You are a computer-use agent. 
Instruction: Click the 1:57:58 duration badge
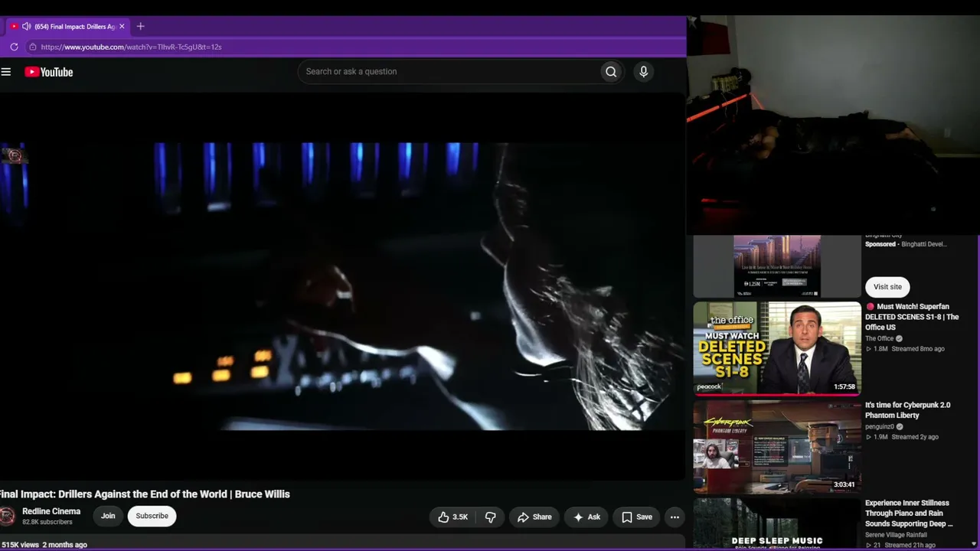click(844, 387)
